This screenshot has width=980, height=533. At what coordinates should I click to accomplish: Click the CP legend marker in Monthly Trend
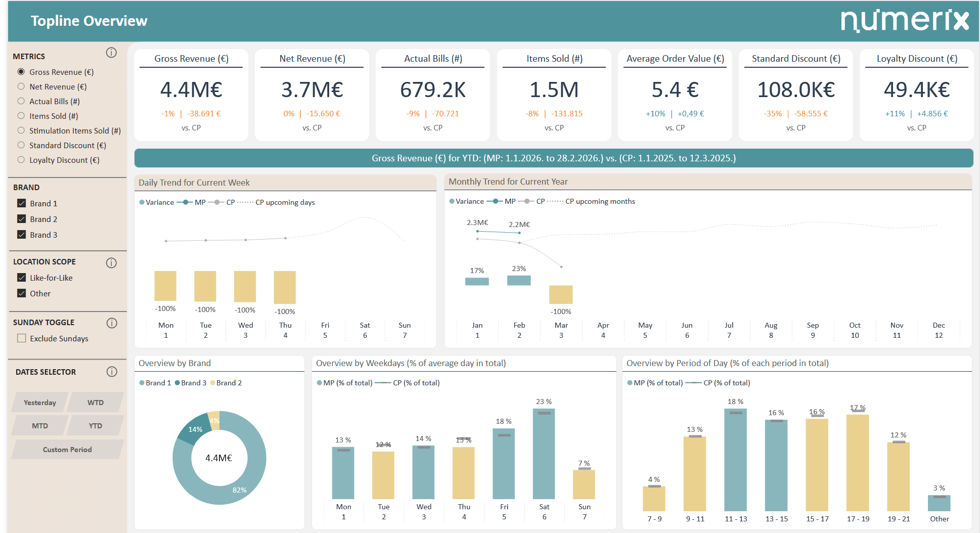coord(527,201)
